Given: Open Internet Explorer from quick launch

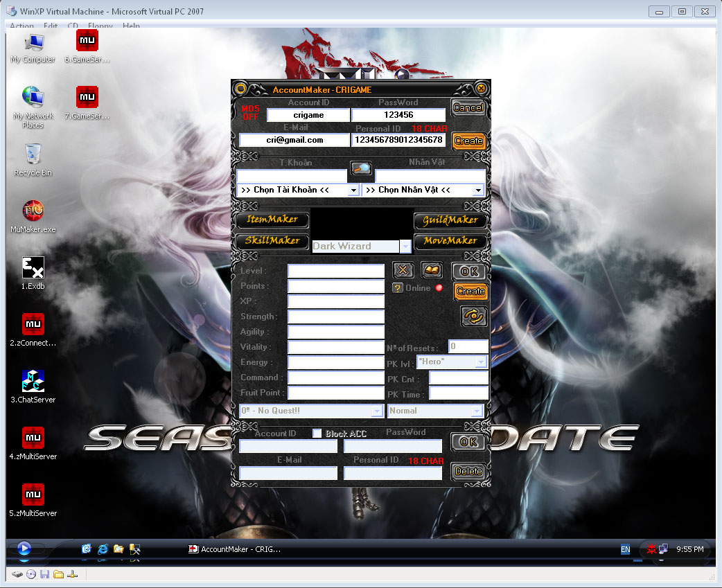Looking at the screenshot, I should click(103, 549).
